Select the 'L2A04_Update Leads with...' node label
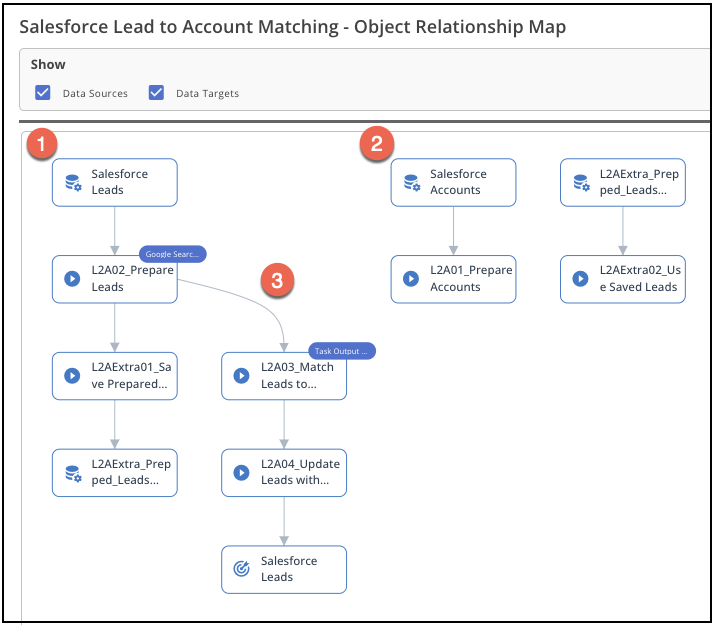This screenshot has width=715, height=625. 301,472
